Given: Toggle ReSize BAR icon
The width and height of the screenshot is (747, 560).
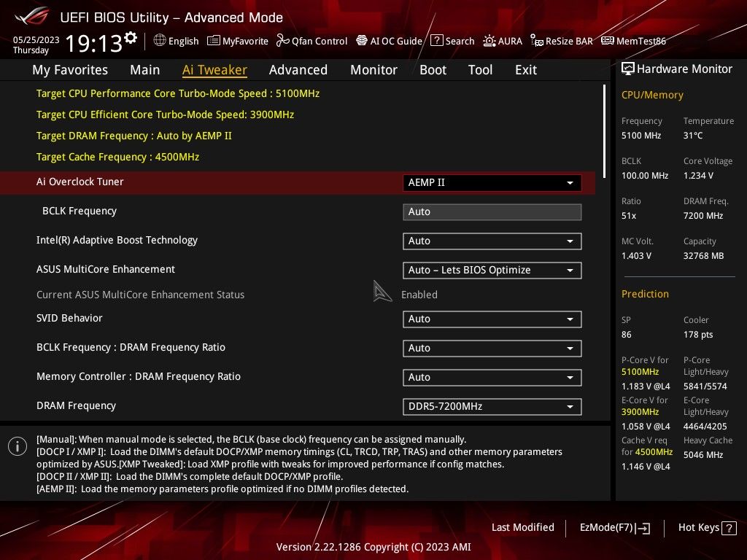Looking at the screenshot, I should click(x=537, y=41).
